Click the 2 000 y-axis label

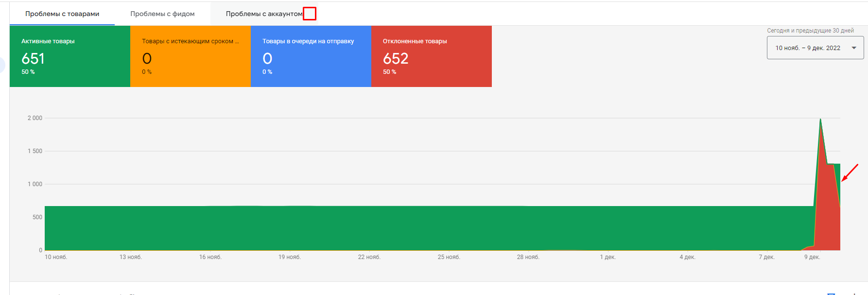tap(35, 118)
